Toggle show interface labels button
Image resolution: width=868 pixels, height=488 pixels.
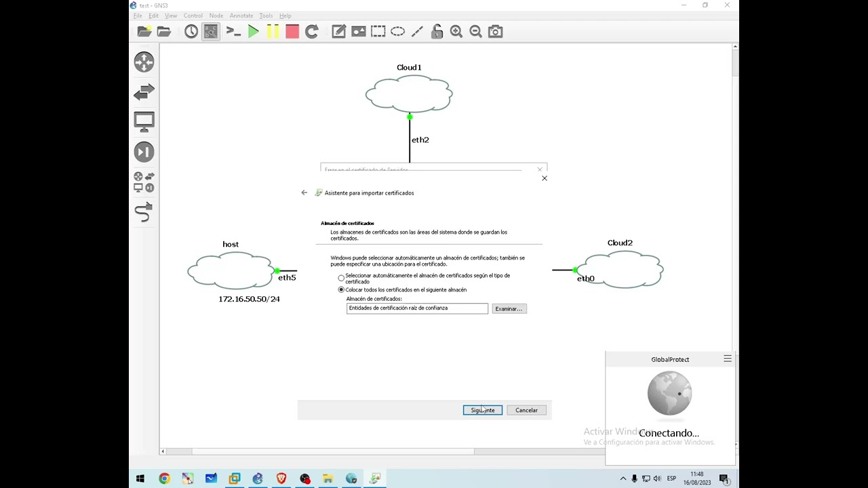[x=211, y=31]
